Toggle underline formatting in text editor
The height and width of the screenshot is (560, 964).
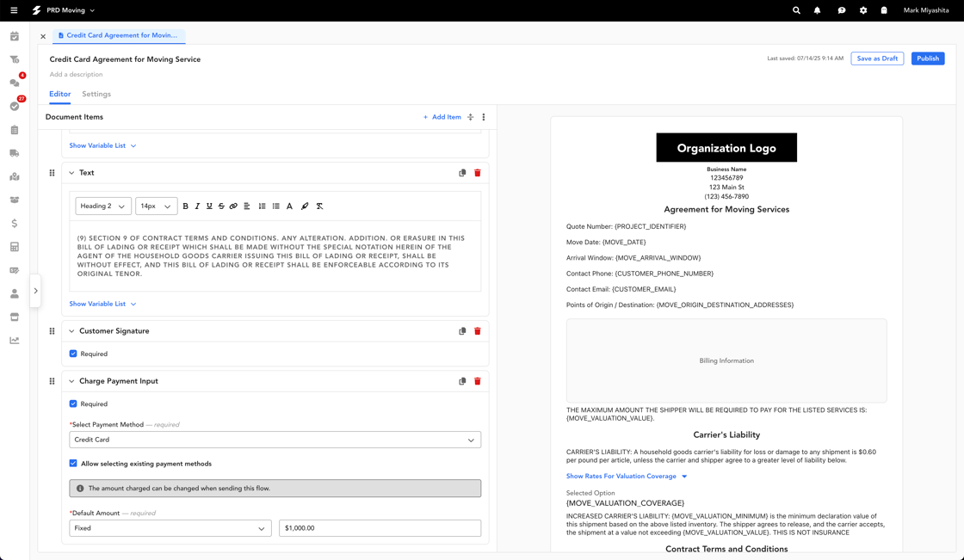point(209,206)
